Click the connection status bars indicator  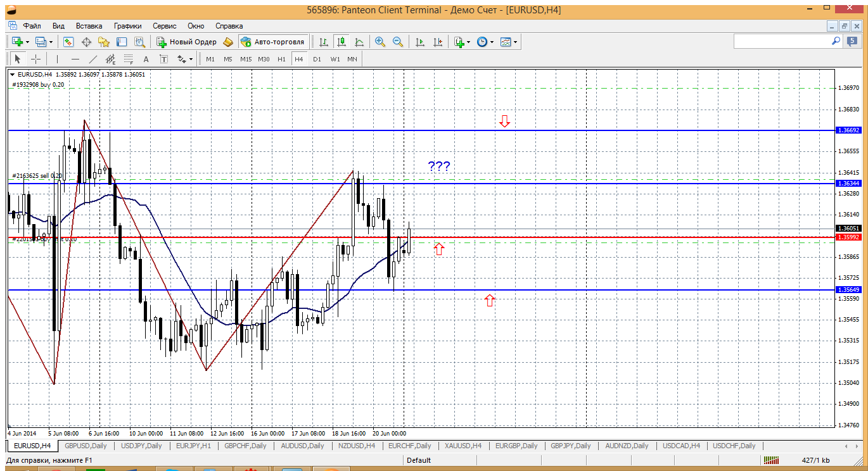[x=771, y=460]
